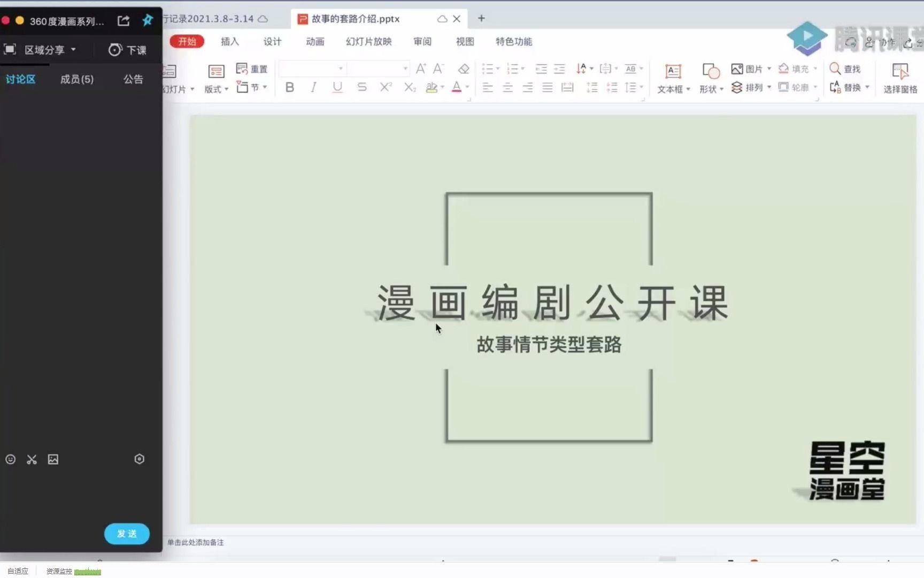Click the 填充 fill button

click(795, 69)
